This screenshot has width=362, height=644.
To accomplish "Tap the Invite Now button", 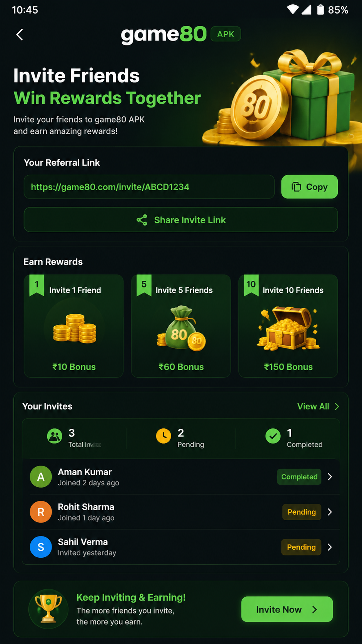I will tap(287, 609).
